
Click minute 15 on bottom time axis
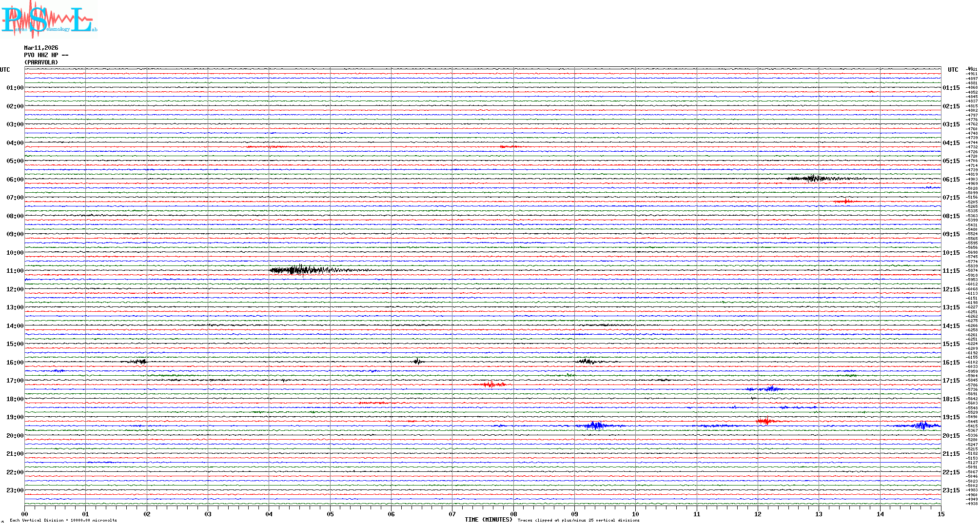[x=941, y=514]
